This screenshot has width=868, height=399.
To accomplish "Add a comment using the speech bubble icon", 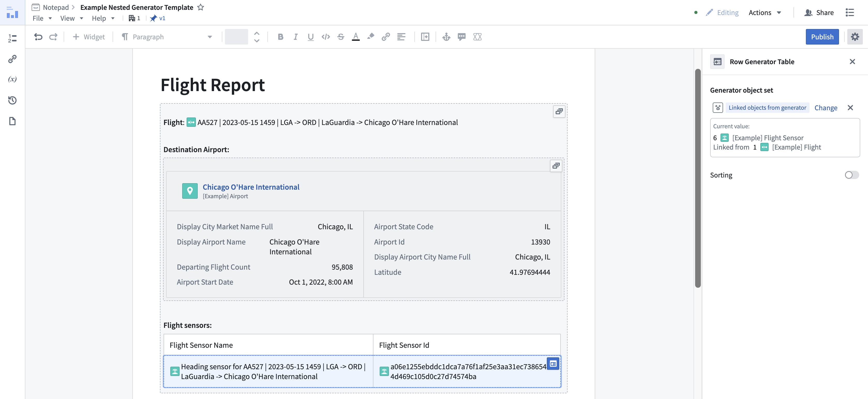I will point(462,37).
